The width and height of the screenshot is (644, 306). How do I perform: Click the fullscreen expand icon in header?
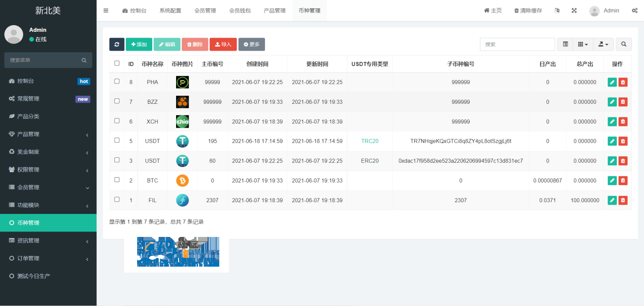pyautogui.click(x=574, y=10)
